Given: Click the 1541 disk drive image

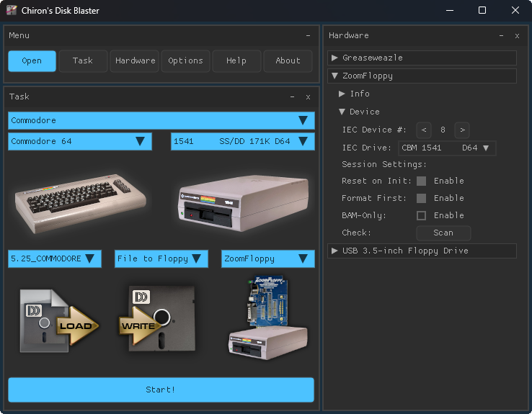Looking at the screenshot, I should tap(243, 203).
